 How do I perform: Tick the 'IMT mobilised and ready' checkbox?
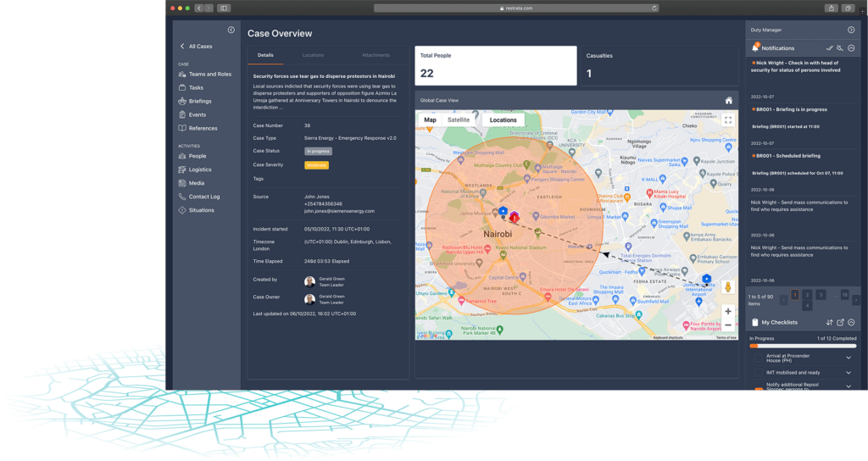[759, 372]
